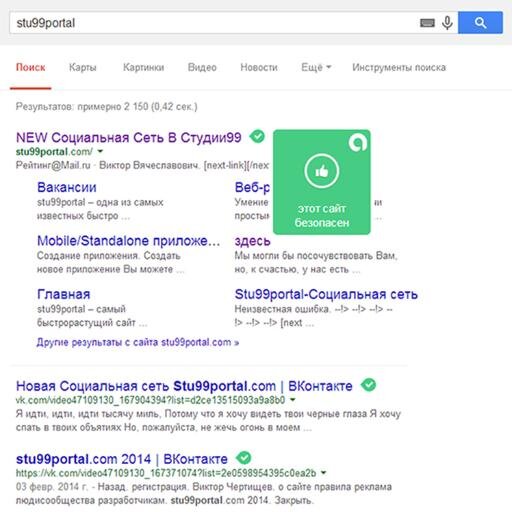512x512 pixels.
Task: Open stu99portal.com 2014 | ВКонтакте result
Action: click(x=122, y=459)
